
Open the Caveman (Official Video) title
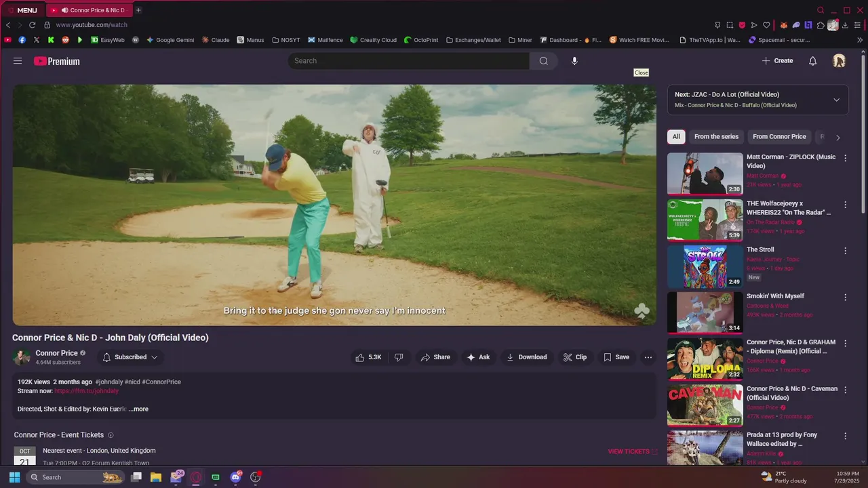[792, 393]
